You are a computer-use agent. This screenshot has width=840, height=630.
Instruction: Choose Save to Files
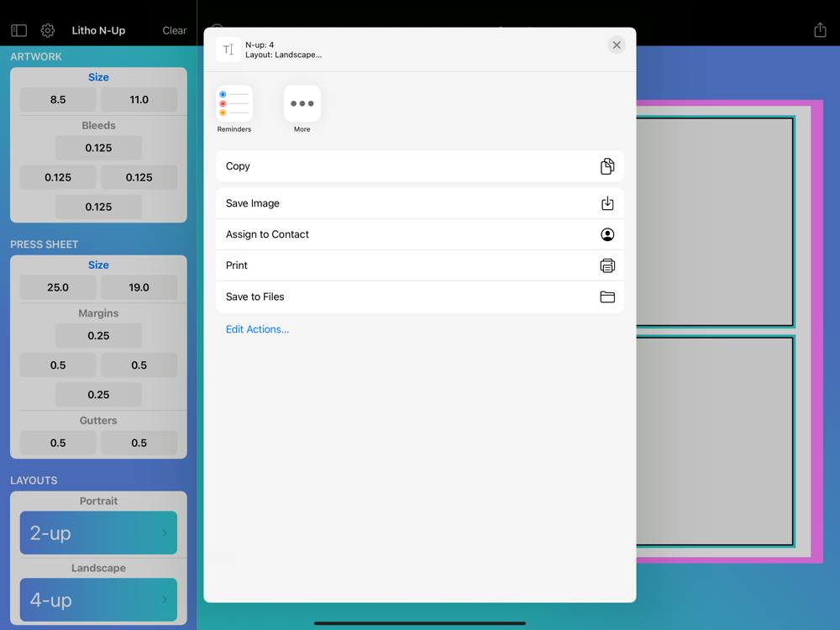coord(419,297)
